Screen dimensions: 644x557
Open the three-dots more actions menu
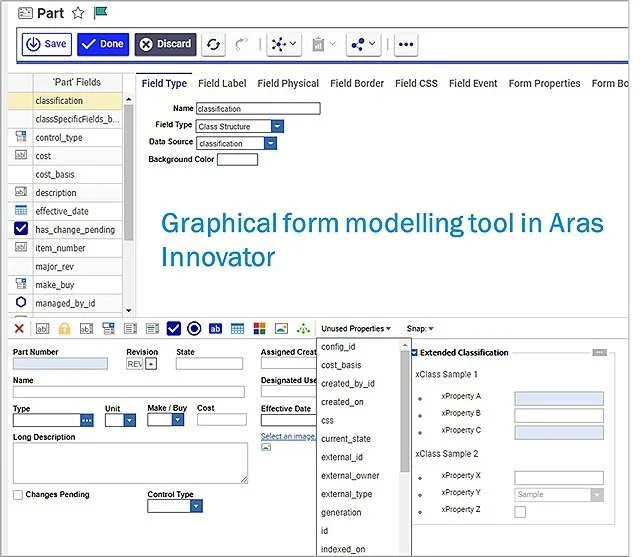pos(406,44)
